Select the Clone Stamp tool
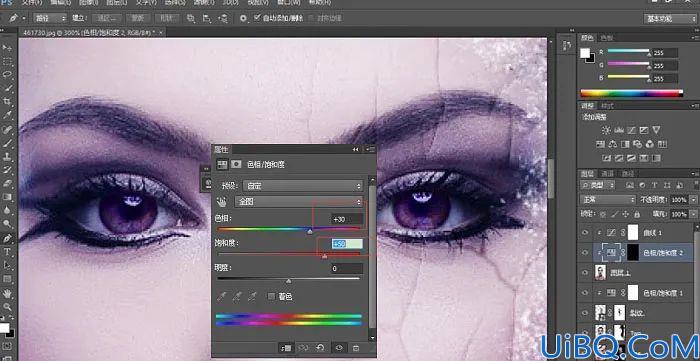The width and height of the screenshot is (700, 361). (x=7, y=157)
